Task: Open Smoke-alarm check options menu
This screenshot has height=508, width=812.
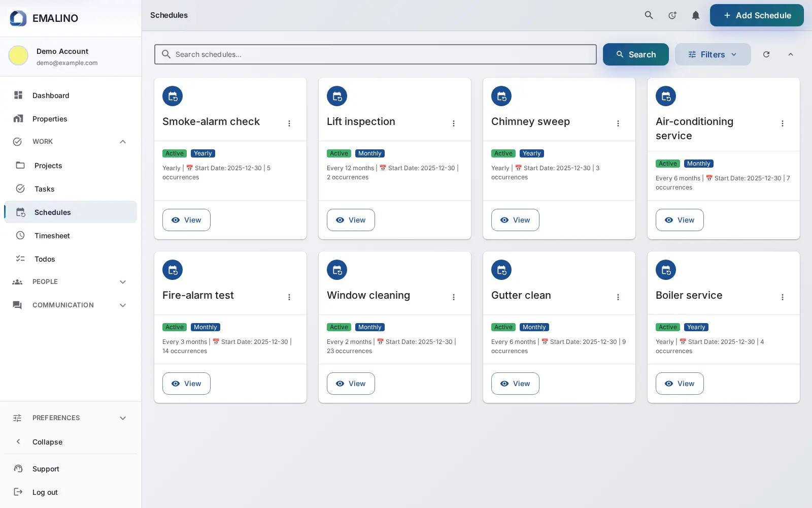Action: [x=289, y=123]
